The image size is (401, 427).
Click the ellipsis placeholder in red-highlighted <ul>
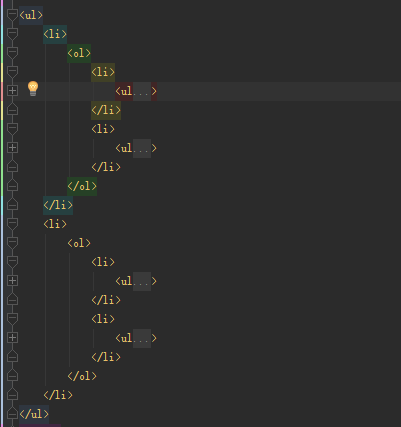(x=142, y=91)
